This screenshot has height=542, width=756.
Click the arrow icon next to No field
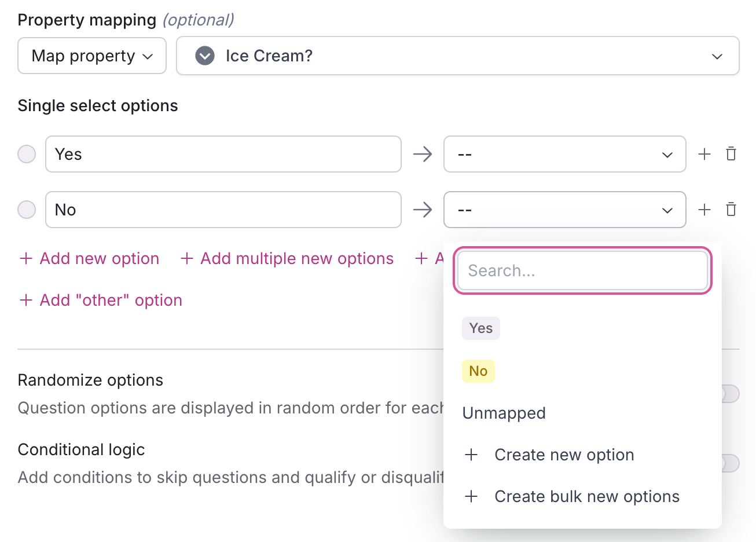[x=423, y=210]
